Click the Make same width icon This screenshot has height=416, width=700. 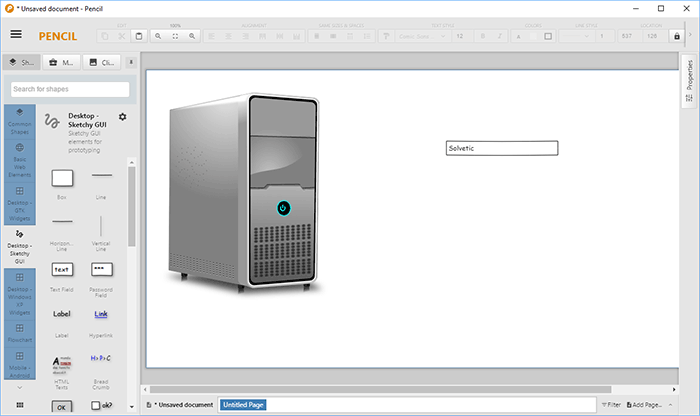(317, 36)
